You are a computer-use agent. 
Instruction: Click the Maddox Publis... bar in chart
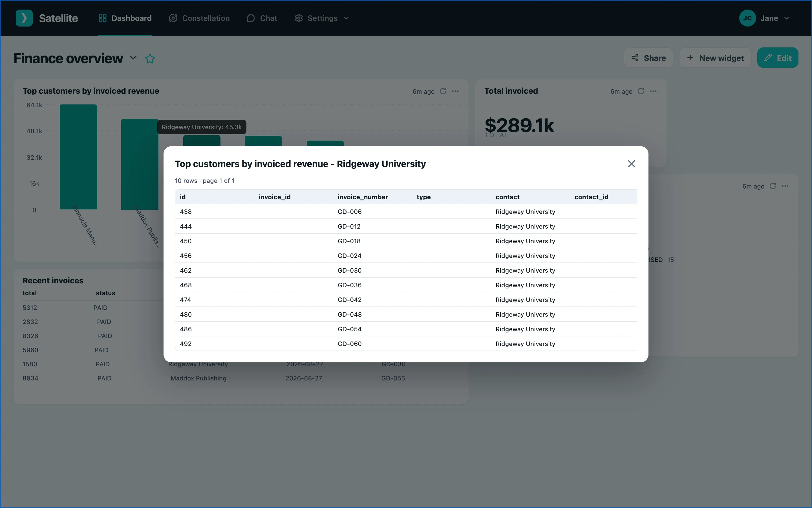pyautogui.click(x=140, y=164)
